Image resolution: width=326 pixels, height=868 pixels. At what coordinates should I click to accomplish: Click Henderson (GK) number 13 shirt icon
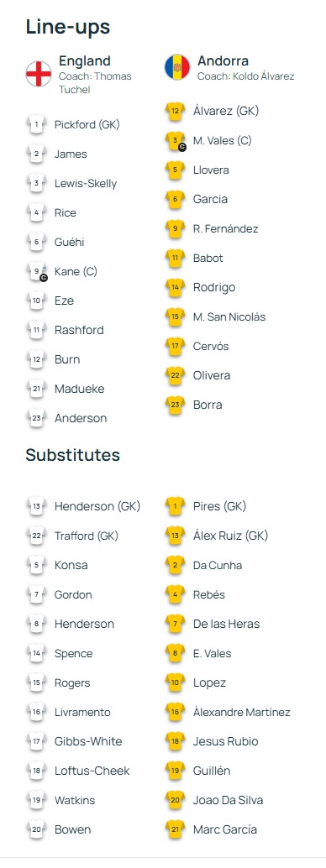[36, 506]
